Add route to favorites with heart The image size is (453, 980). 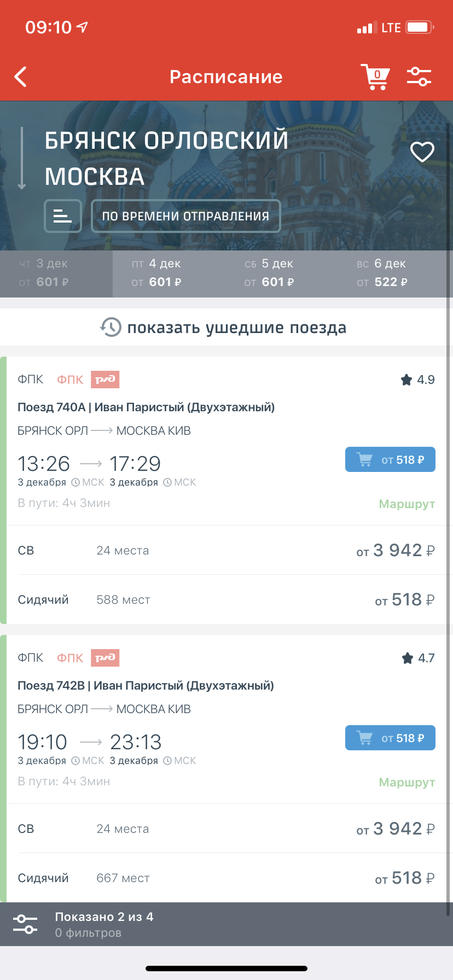tap(422, 152)
